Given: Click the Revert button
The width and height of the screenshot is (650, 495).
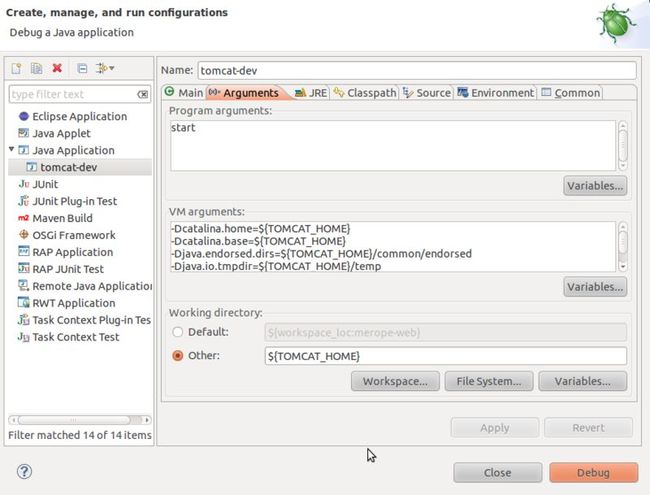Looking at the screenshot, I should (588, 427).
